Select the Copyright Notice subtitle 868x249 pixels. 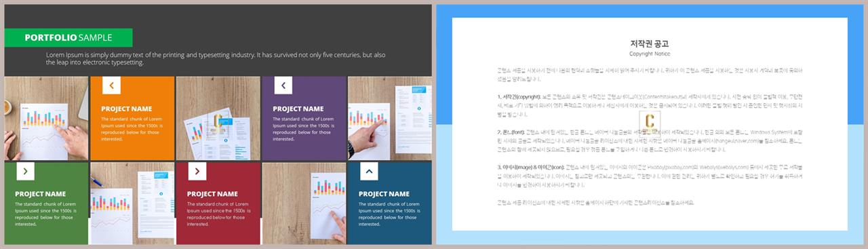pos(650,54)
